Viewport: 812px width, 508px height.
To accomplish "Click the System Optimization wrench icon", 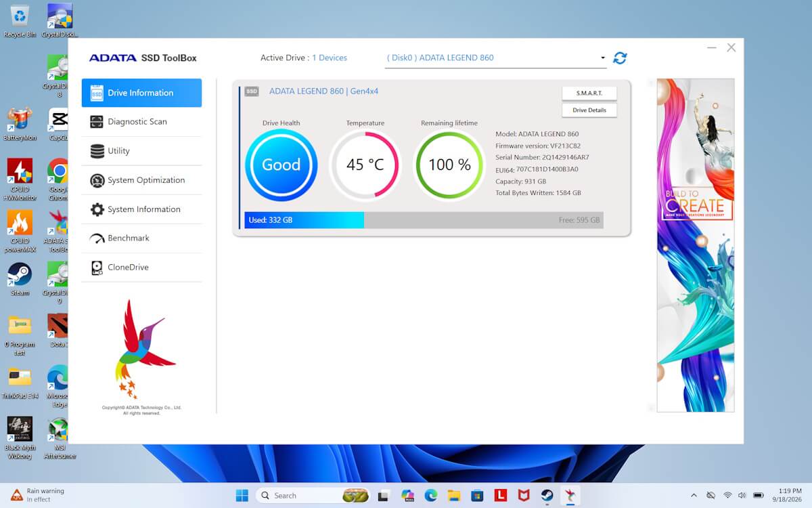I will tap(97, 180).
